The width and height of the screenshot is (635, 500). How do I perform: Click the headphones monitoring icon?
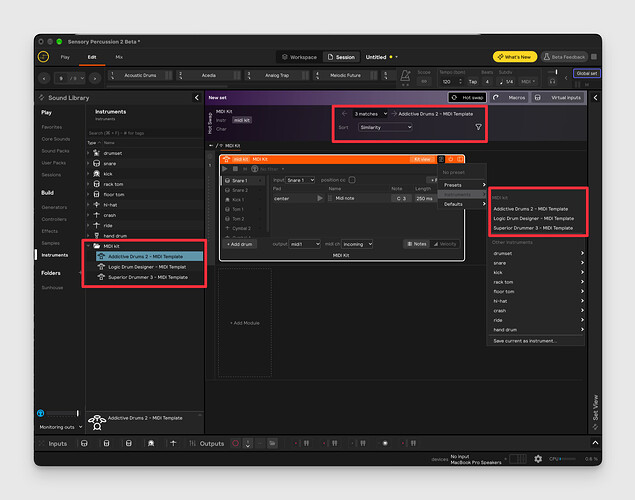552,81
